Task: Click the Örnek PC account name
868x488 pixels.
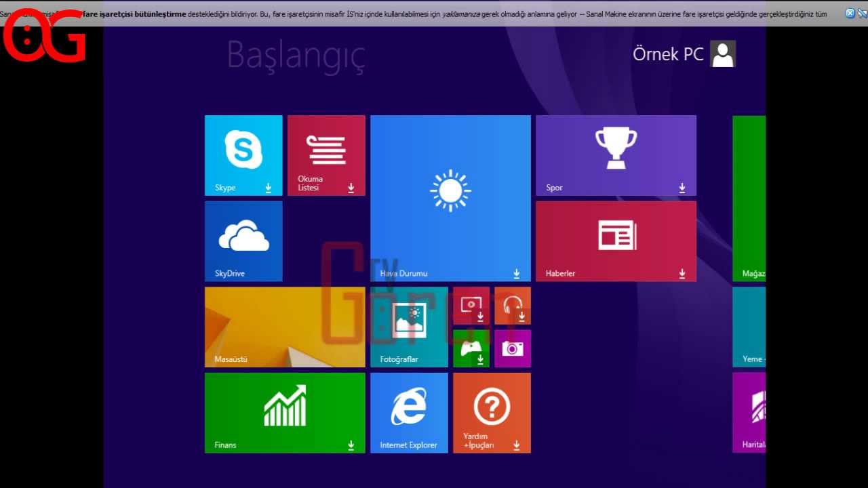Action: [668, 54]
